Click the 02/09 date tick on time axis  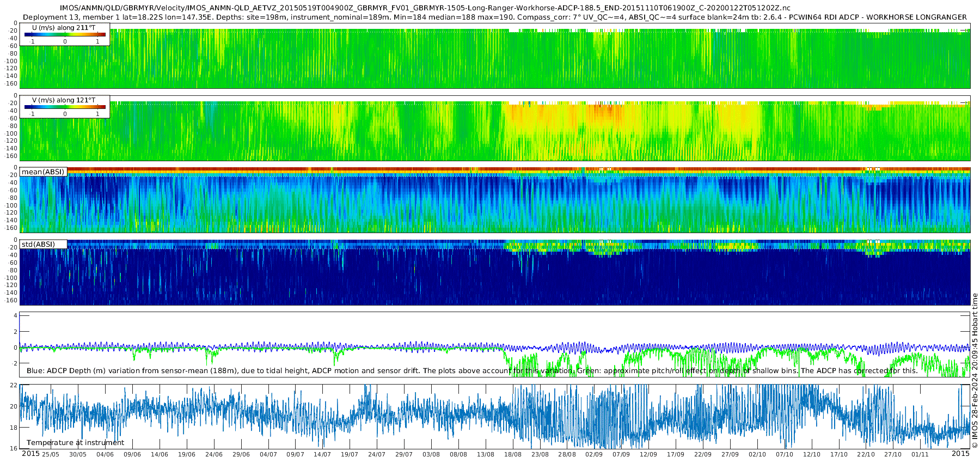tap(593, 454)
